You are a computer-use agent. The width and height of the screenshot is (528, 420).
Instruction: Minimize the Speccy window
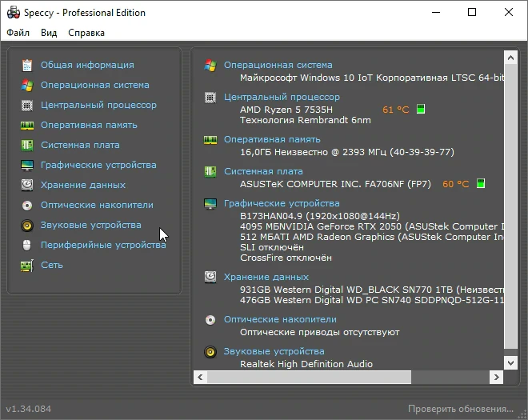(436, 13)
